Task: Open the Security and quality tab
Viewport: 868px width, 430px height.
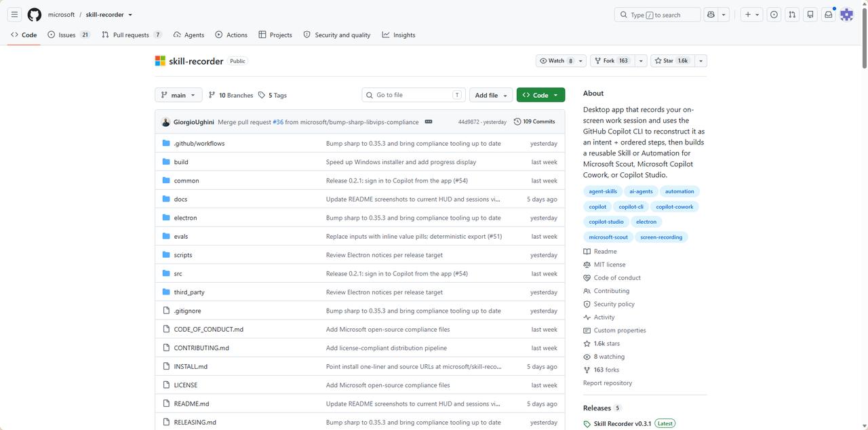Action: point(337,35)
